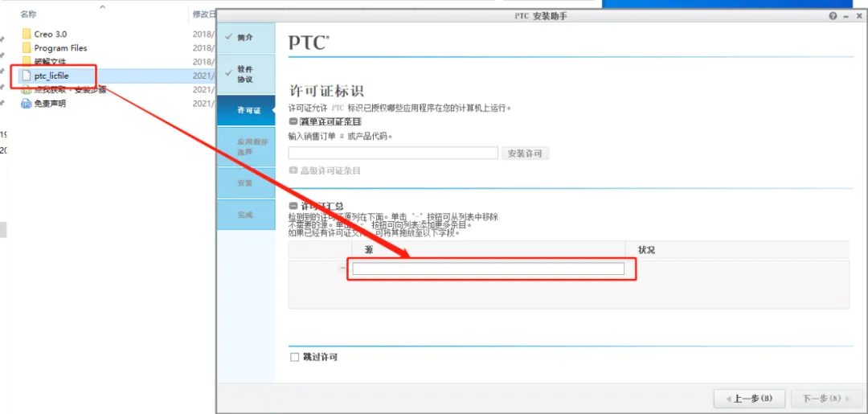Screen dimensions: 868x414
Task: Select the file name ptc_licfile
Action: (51, 76)
